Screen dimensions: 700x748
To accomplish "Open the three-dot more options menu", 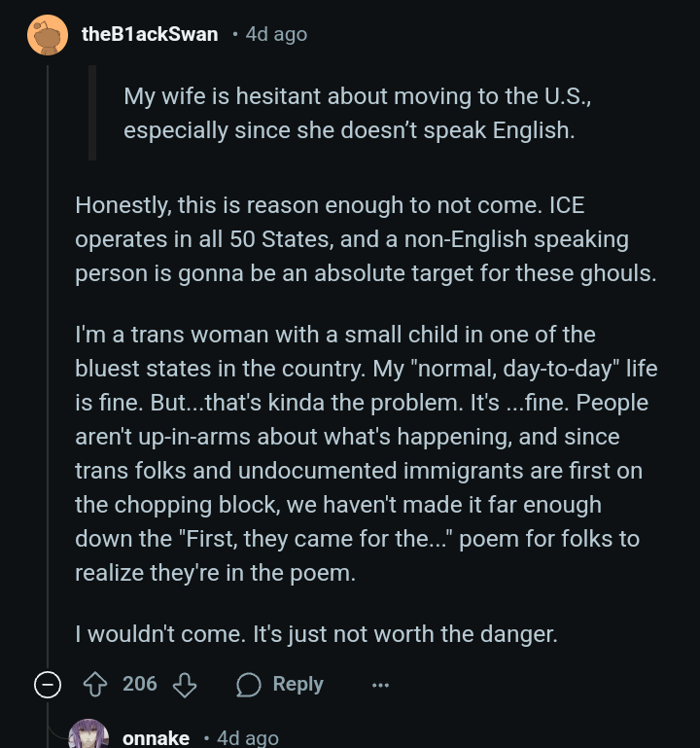I will (x=380, y=685).
